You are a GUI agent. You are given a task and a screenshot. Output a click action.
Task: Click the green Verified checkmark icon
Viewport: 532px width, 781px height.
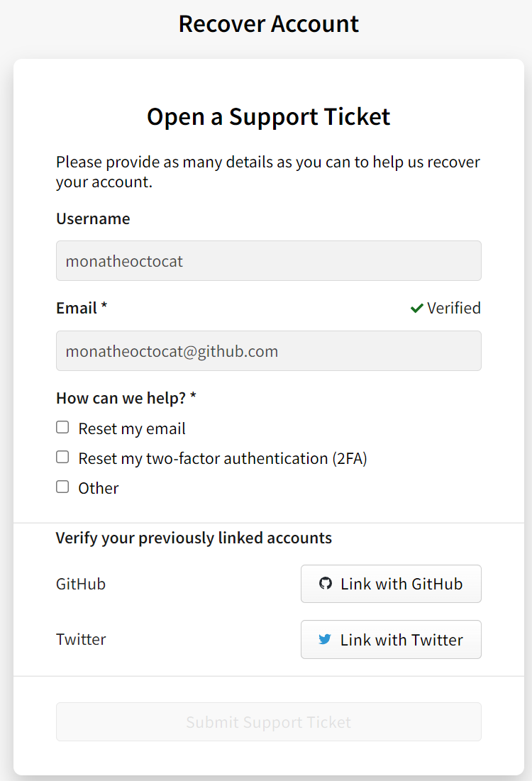(418, 308)
